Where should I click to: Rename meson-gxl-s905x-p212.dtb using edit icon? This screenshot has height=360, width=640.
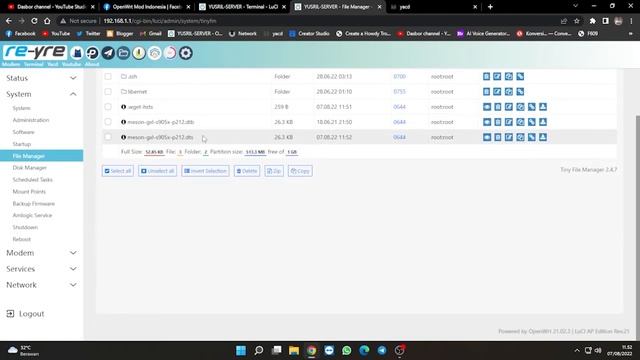[509, 122]
